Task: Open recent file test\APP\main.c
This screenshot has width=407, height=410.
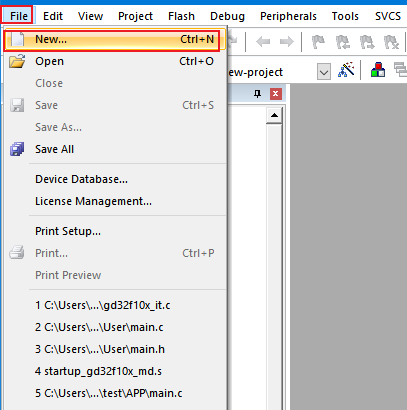Action: (115, 393)
